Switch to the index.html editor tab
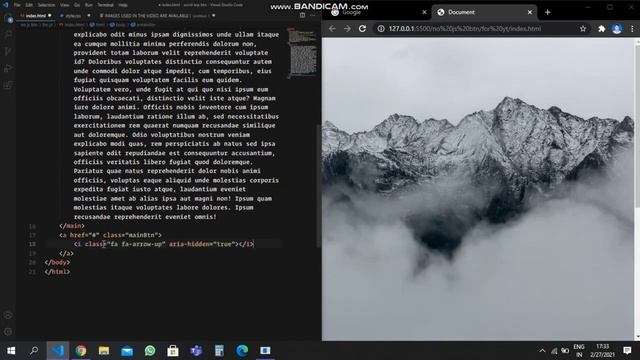This screenshot has height=360, width=640. (36, 16)
